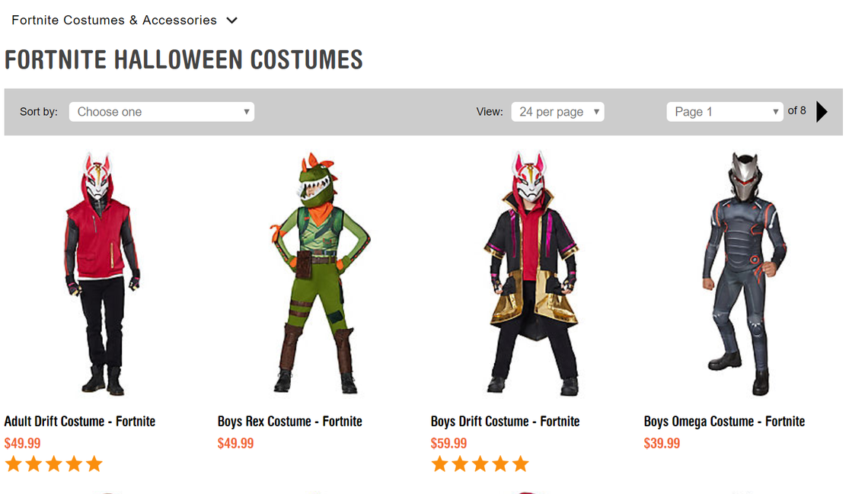Open the Sort by dropdown
Viewport: 868px width, 494px height.
[x=161, y=111]
